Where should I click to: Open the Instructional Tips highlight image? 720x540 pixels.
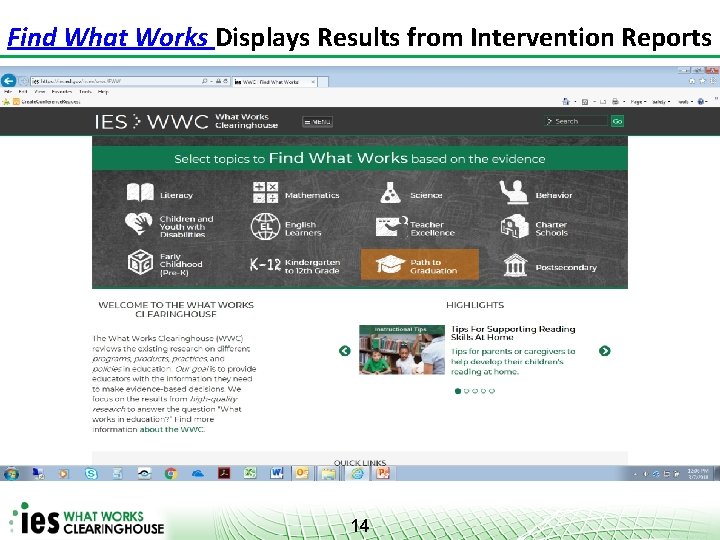click(402, 350)
